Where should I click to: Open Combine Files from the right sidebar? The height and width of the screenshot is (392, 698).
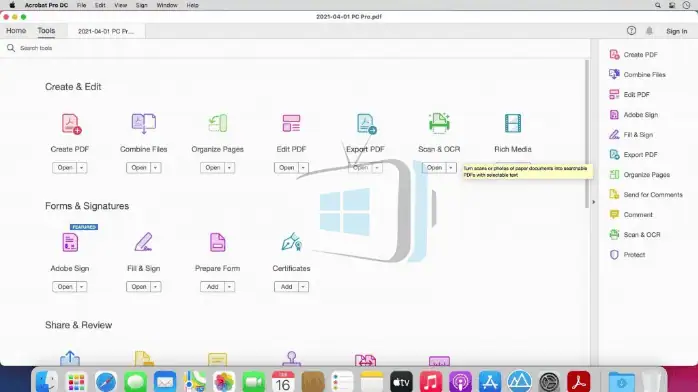pyautogui.click(x=637, y=74)
